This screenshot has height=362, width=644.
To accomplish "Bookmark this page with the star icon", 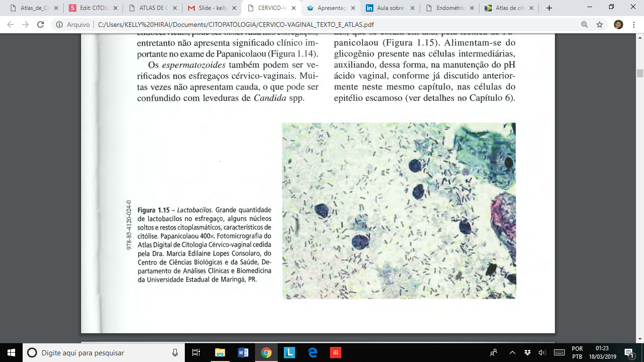I will (x=600, y=25).
